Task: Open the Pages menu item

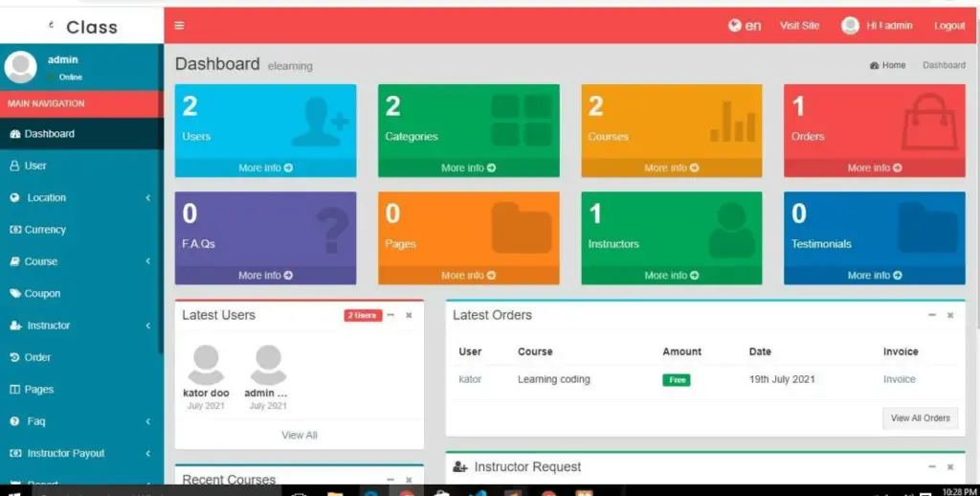Action: (81, 389)
